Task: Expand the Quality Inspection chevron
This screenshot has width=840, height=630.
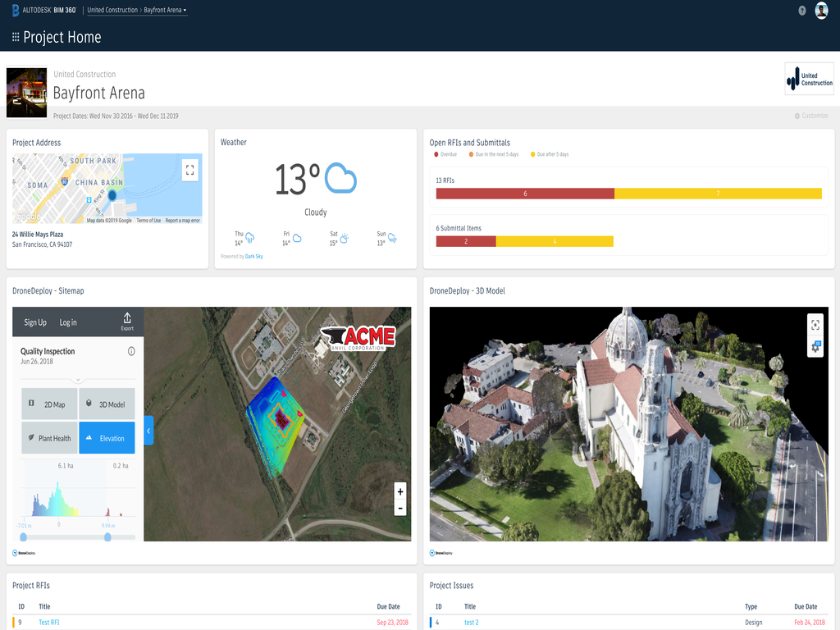Action: (78, 380)
